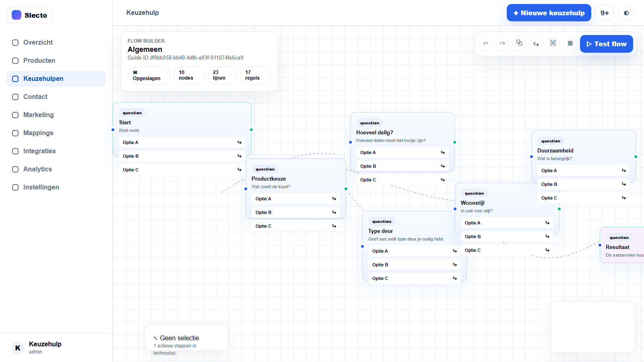
Task: Click the 17 regels chip
Action: (x=255, y=75)
